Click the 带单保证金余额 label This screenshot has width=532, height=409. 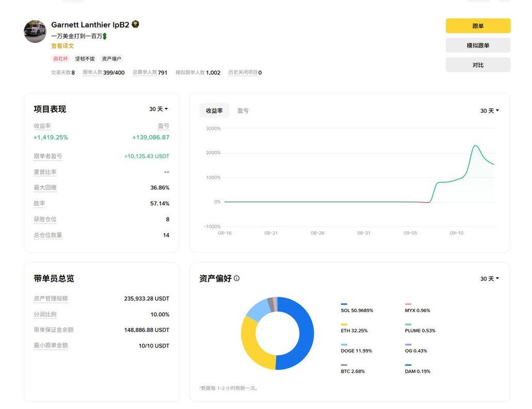54,330
